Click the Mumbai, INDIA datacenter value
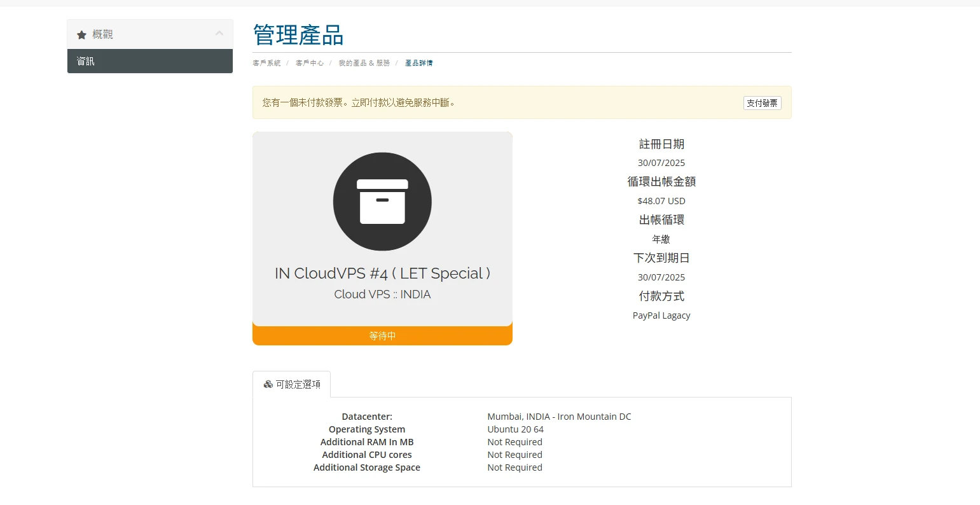This screenshot has height=505, width=980. 559,417
